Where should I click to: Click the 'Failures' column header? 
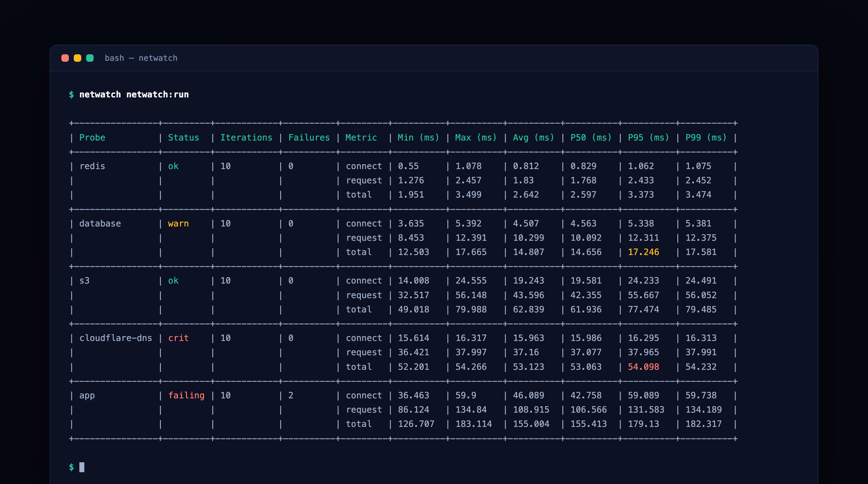pyautogui.click(x=309, y=138)
